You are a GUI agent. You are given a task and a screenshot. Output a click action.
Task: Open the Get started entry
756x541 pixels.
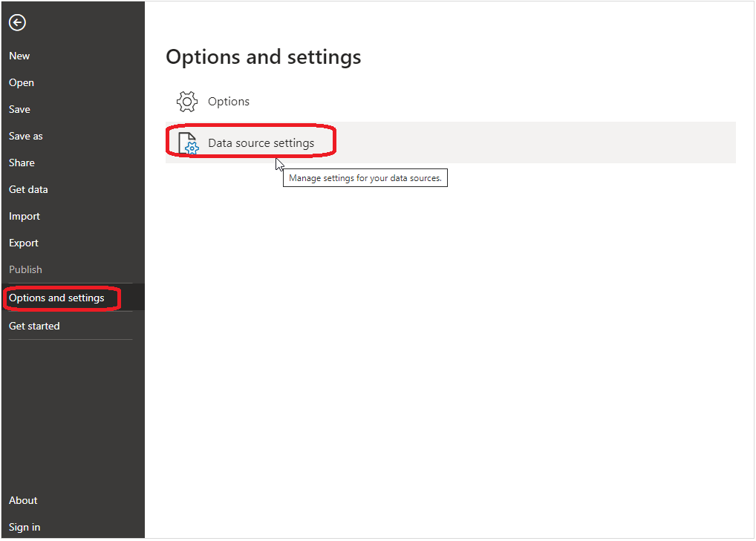click(x=34, y=326)
